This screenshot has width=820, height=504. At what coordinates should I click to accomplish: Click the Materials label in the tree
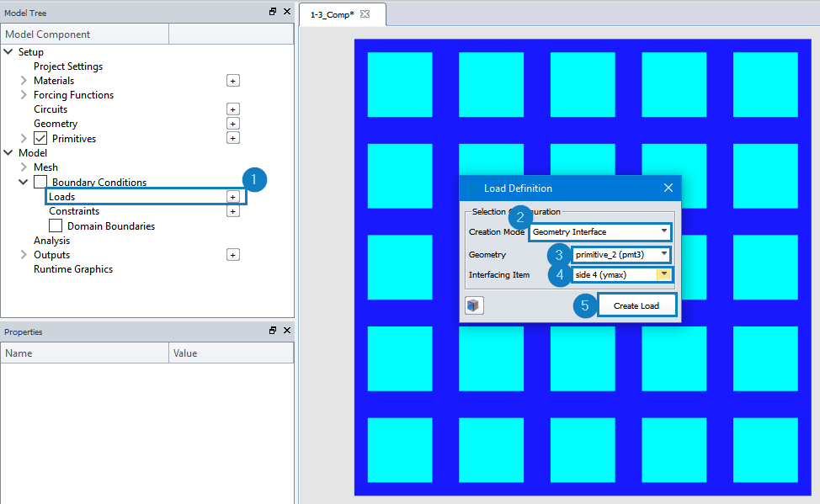(54, 81)
